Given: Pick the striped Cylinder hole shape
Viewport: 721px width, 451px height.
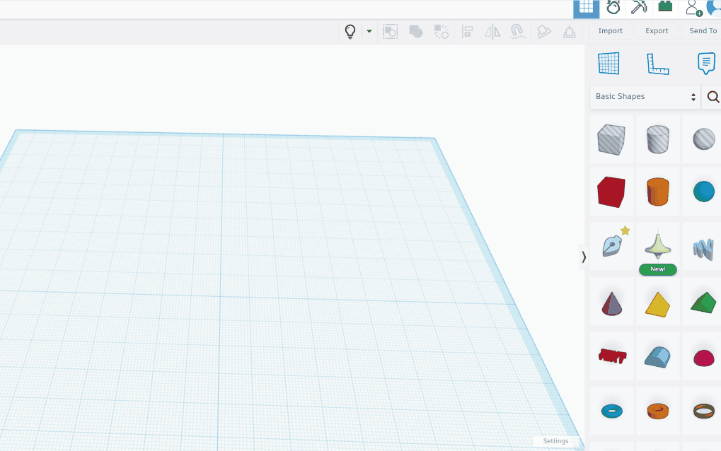Looking at the screenshot, I should pyautogui.click(x=658, y=139).
